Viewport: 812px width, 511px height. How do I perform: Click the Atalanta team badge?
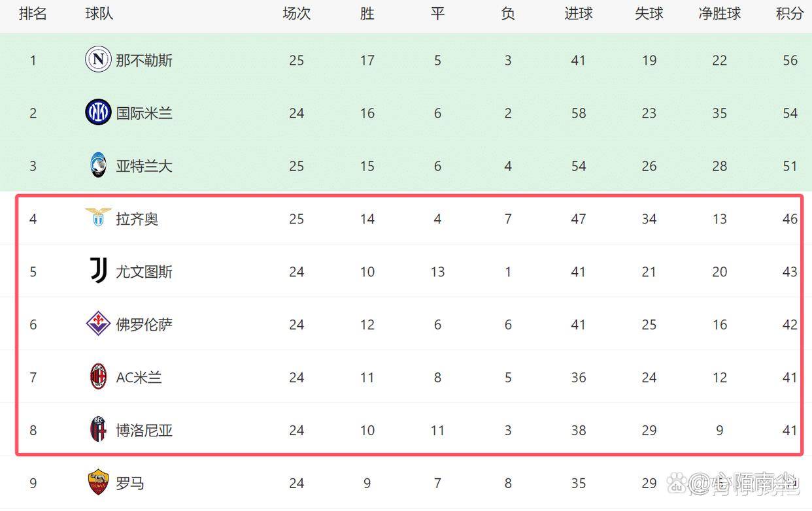[98, 165]
